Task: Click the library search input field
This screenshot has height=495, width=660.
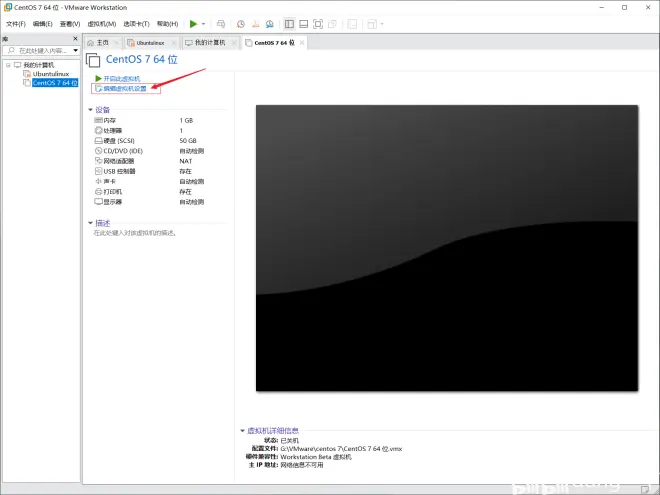Action: click(x=38, y=51)
